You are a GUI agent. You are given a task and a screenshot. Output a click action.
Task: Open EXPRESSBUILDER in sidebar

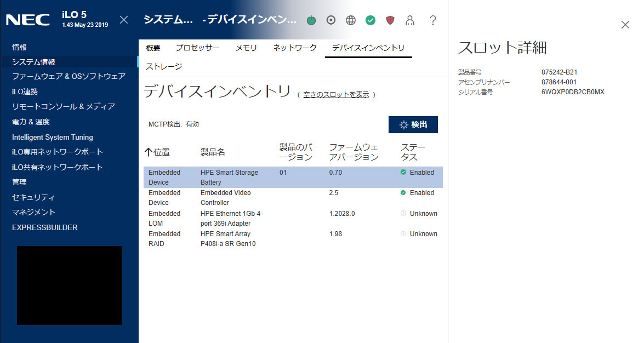(45, 227)
